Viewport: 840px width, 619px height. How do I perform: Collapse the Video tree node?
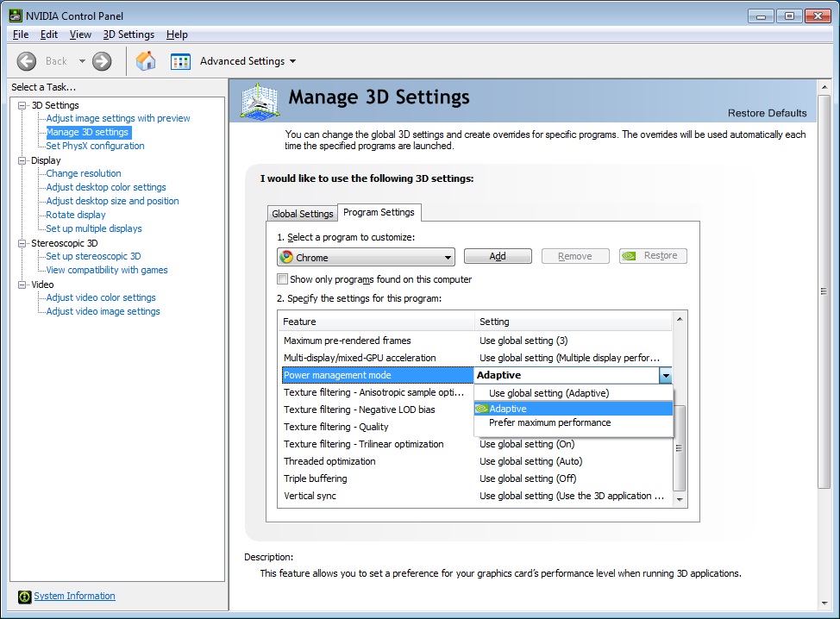[x=22, y=284]
